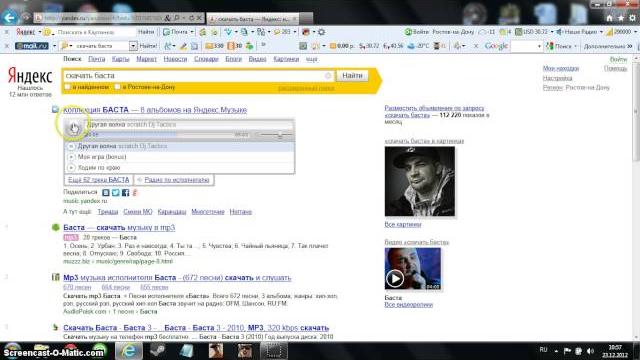
Task: Open dropdown beside Mail.ru logo
Action: tap(54, 46)
